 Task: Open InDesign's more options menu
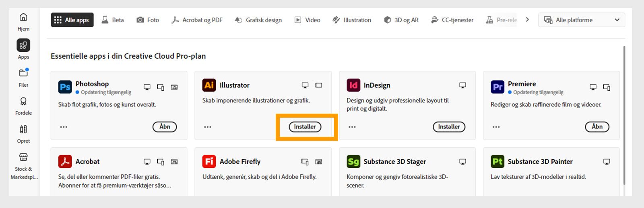[352, 127]
